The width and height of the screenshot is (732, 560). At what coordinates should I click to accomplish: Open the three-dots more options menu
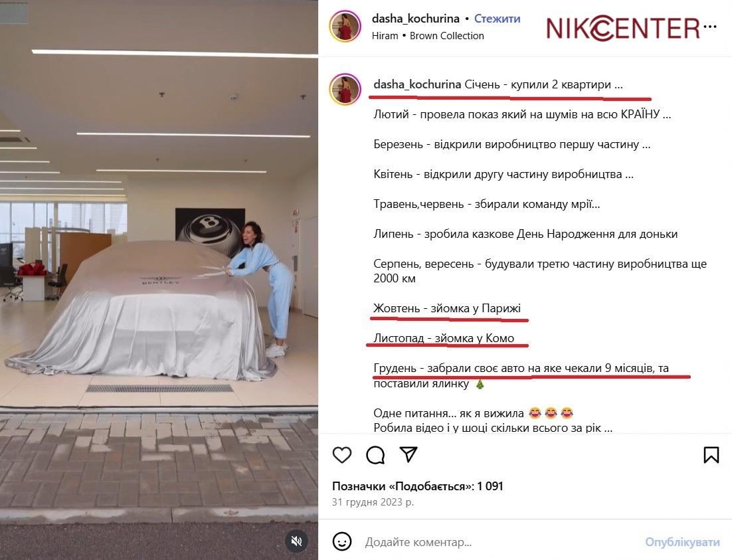pos(709,27)
